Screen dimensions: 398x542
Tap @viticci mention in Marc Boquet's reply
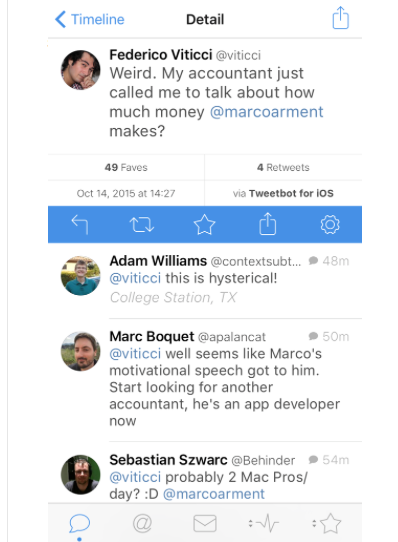click(x=135, y=354)
